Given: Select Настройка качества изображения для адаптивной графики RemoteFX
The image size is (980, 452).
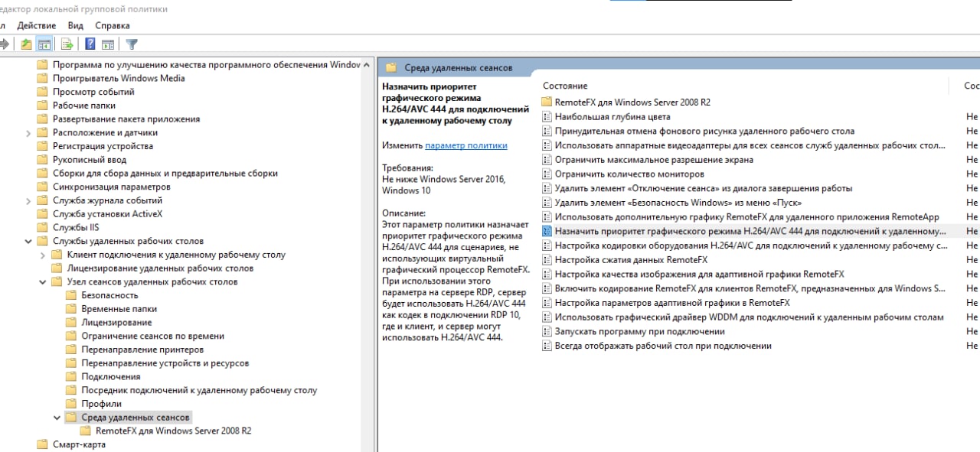Looking at the screenshot, I should [699, 274].
